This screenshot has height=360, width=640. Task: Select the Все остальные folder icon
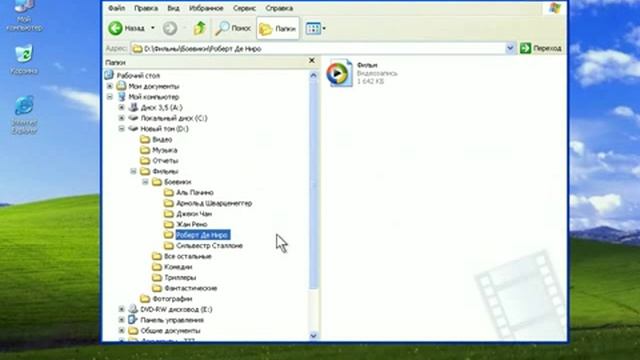157,256
